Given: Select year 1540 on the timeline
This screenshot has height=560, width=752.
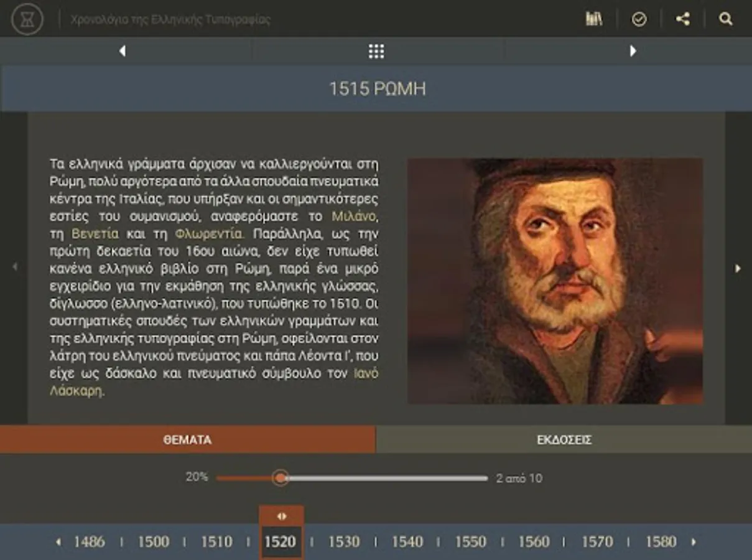Looking at the screenshot, I should [x=407, y=542].
